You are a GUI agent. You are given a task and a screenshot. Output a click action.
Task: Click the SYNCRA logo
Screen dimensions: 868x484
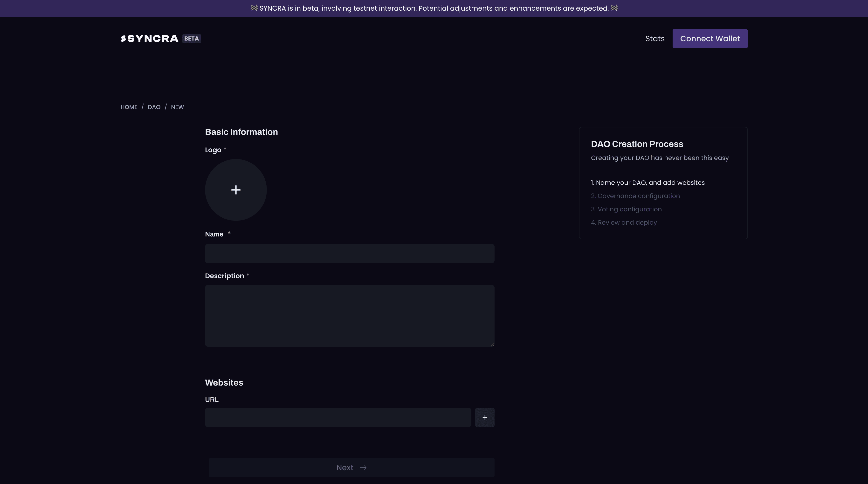[x=150, y=39]
